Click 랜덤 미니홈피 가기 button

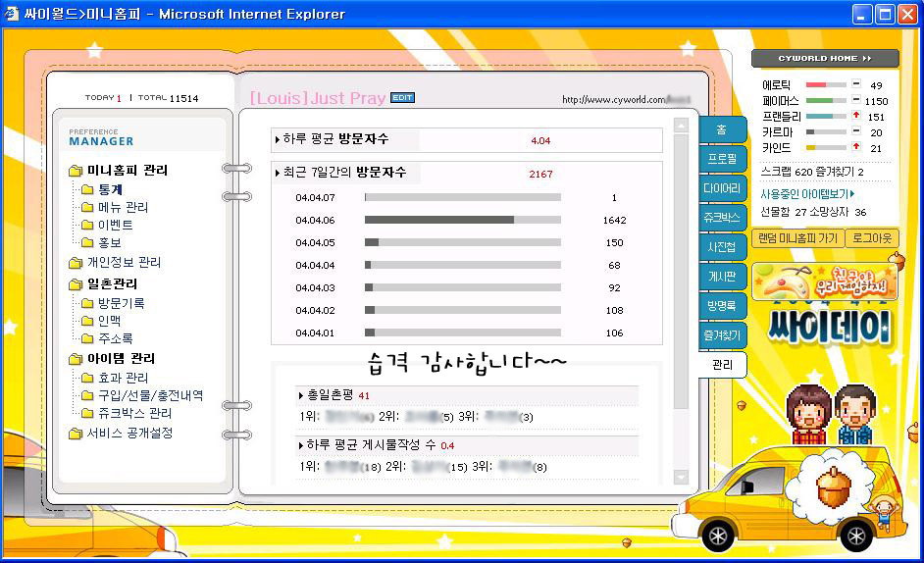pos(797,238)
